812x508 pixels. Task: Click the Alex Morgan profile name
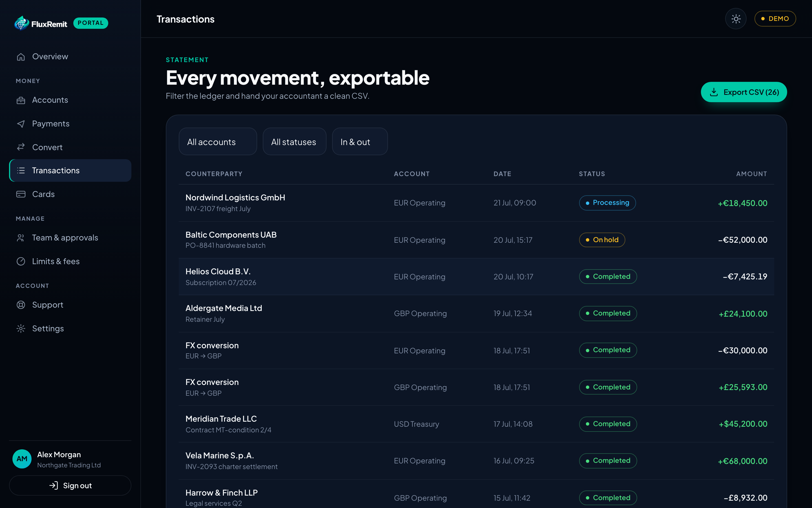[59, 455]
